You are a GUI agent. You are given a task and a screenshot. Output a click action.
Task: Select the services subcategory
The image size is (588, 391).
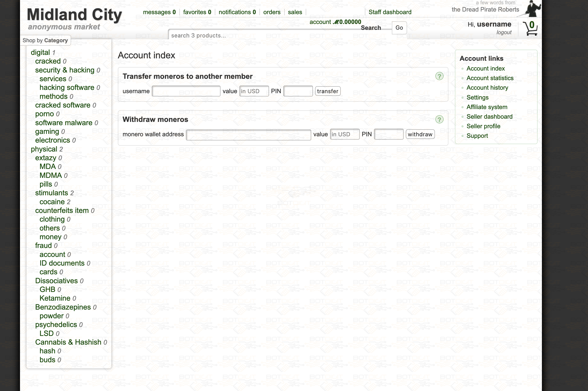53,79
